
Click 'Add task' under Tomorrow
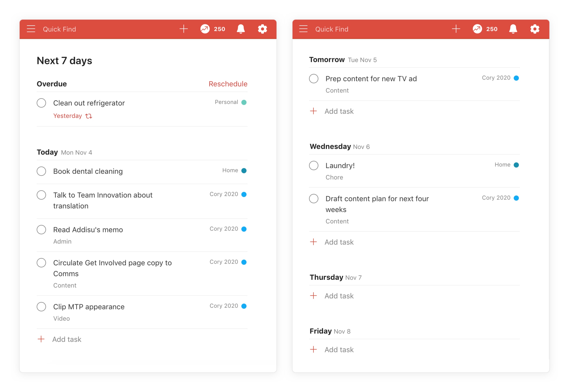[339, 111]
